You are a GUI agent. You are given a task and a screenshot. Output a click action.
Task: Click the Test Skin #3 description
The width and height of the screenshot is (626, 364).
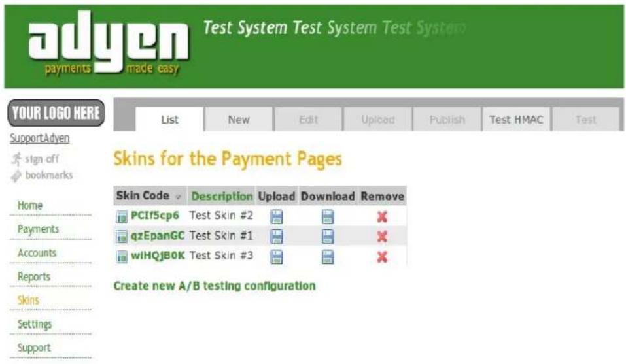[x=221, y=255]
